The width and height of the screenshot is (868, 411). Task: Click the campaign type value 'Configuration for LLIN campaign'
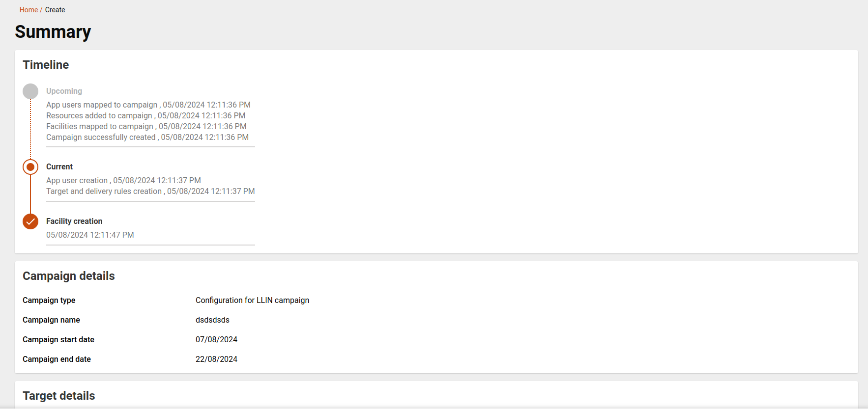pyautogui.click(x=252, y=301)
